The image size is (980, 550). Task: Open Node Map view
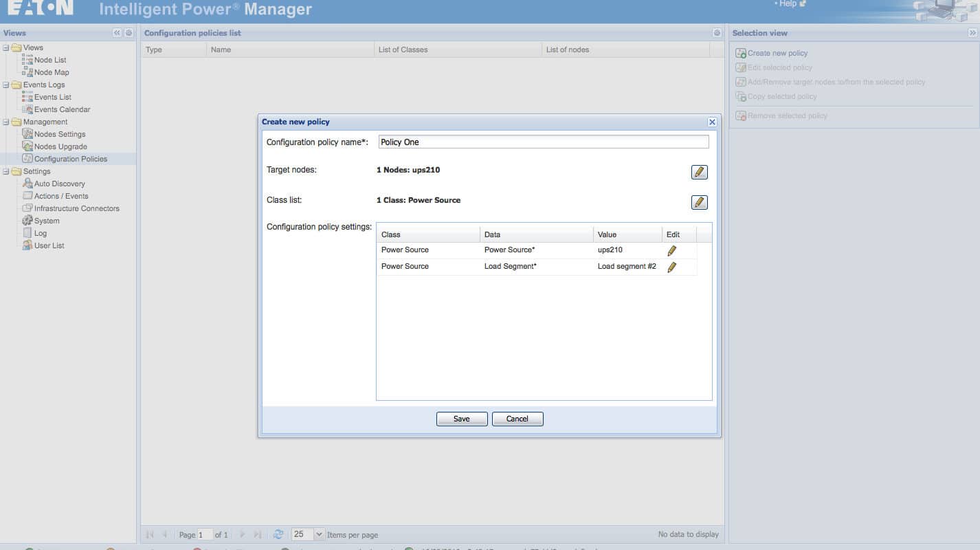click(x=52, y=72)
